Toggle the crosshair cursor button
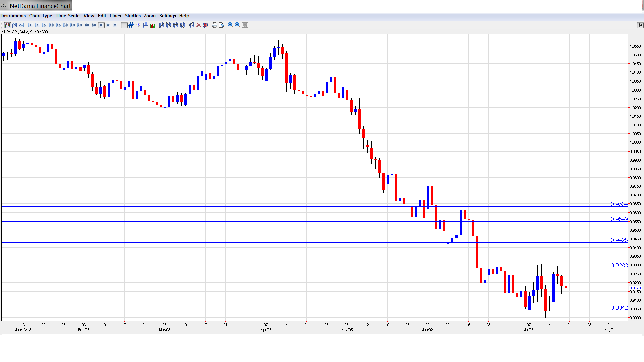This screenshot has height=362, width=644. (124, 25)
